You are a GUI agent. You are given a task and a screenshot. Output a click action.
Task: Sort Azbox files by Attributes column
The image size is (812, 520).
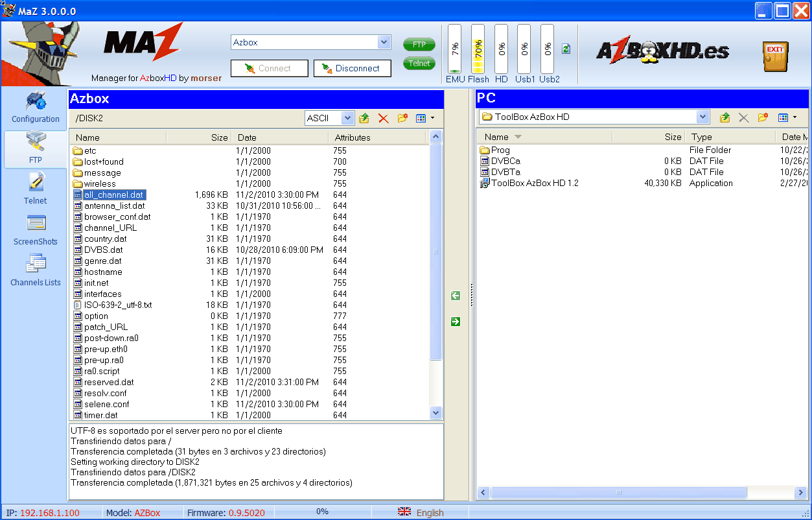click(378, 137)
